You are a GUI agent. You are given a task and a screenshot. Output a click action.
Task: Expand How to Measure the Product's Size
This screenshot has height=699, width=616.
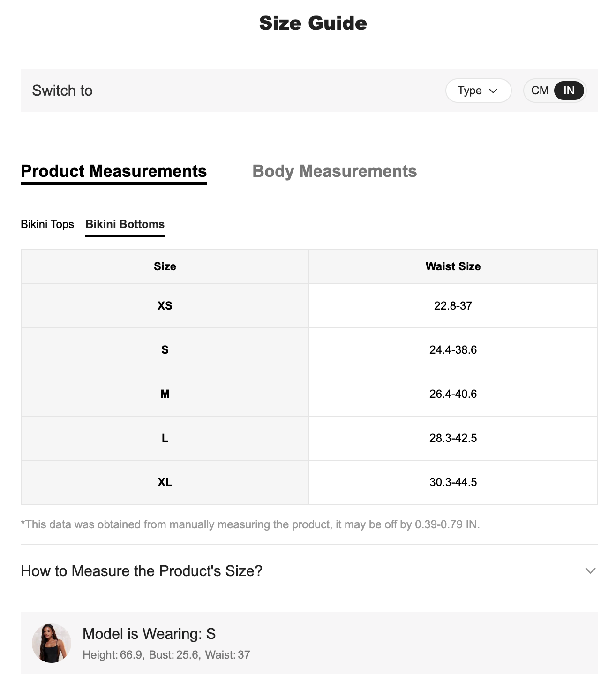142,571
